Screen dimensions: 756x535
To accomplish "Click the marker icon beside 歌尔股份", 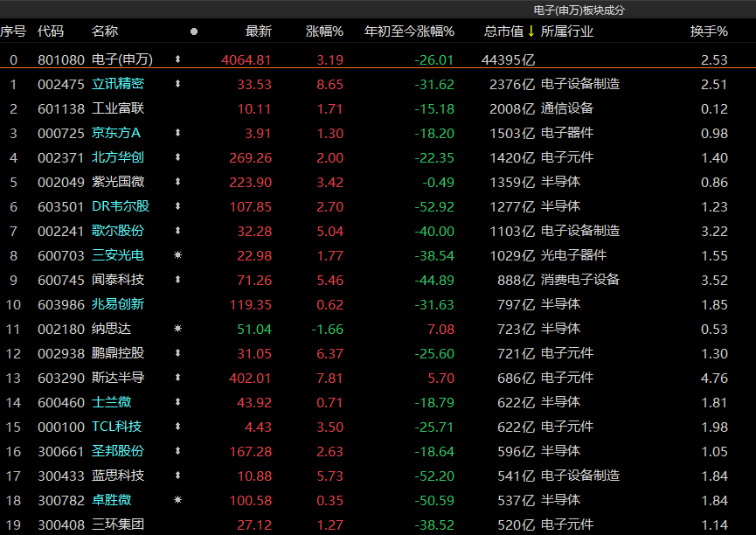I will (x=178, y=231).
